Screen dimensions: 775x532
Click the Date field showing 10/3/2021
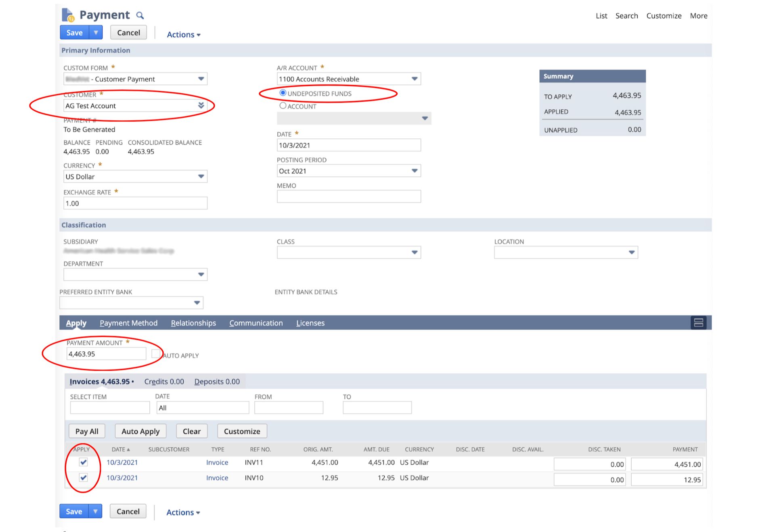point(349,145)
